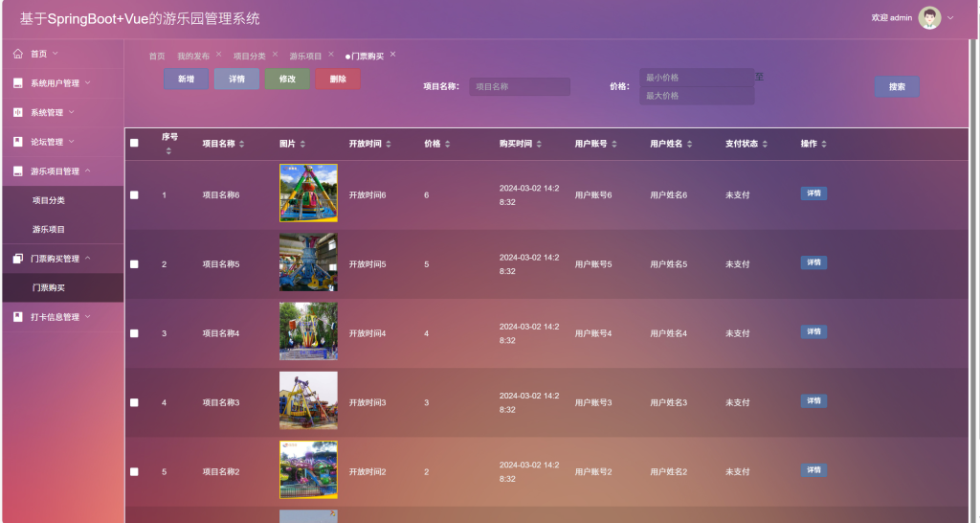Screen dimensions: 980x523
Task: Switch to the 我的发布 tab
Action: point(193,57)
